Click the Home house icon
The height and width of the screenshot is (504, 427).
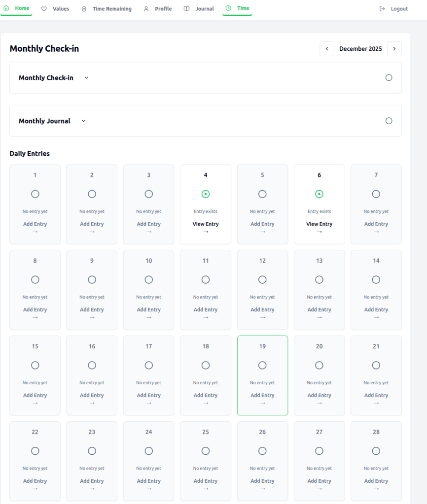pyautogui.click(x=6, y=8)
